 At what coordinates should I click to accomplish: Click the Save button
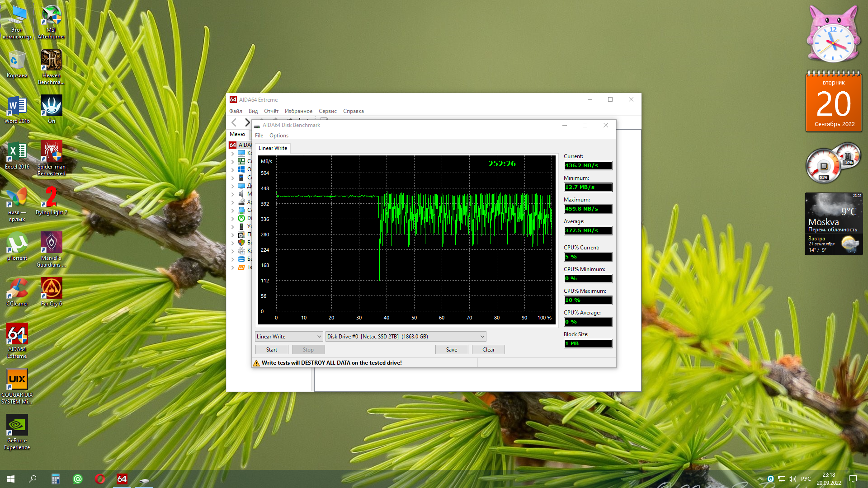point(451,350)
